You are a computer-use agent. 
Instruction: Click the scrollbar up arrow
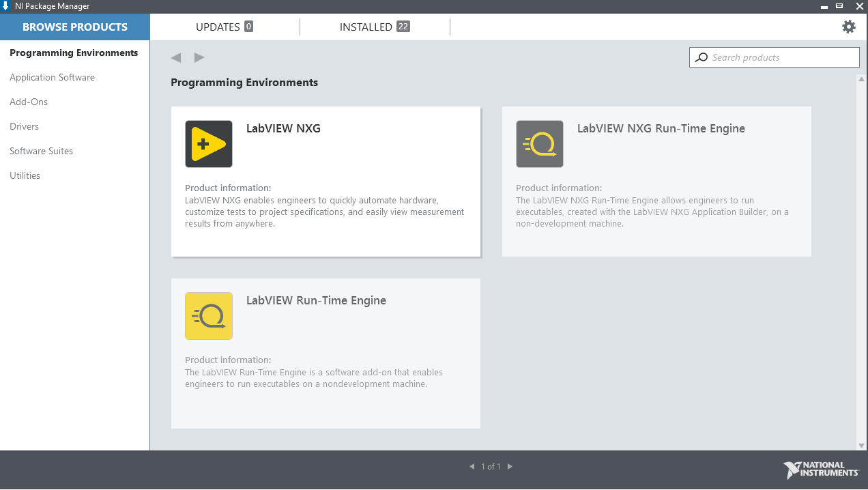pos(861,79)
